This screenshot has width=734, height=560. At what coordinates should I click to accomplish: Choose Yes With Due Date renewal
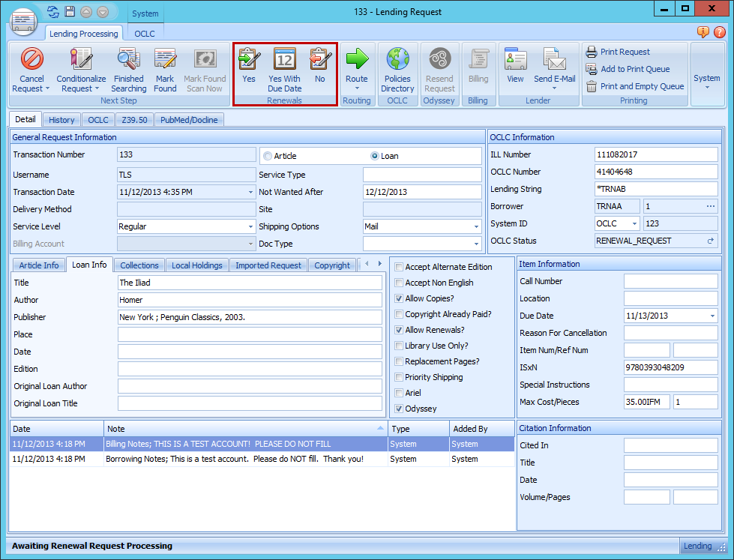click(x=284, y=59)
